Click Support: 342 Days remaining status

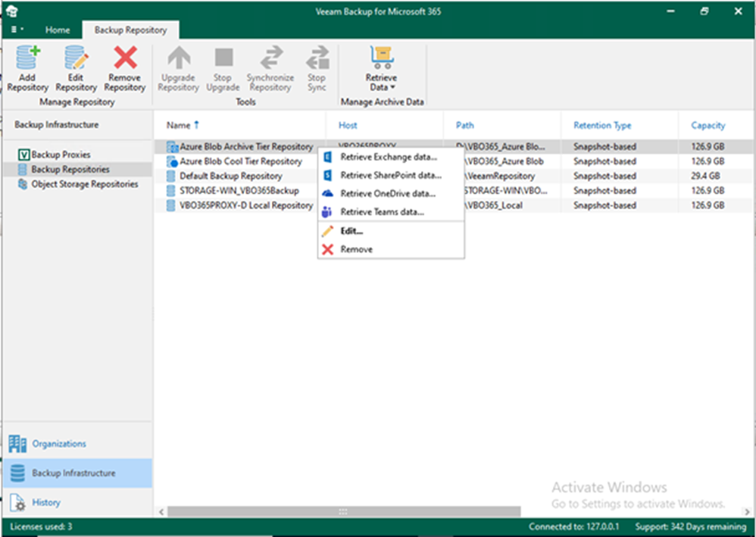690,526
